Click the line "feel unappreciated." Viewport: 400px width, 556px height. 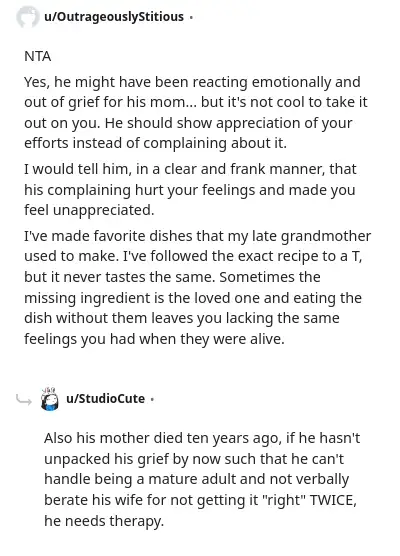pyautogui.click(x=89, y=210)
